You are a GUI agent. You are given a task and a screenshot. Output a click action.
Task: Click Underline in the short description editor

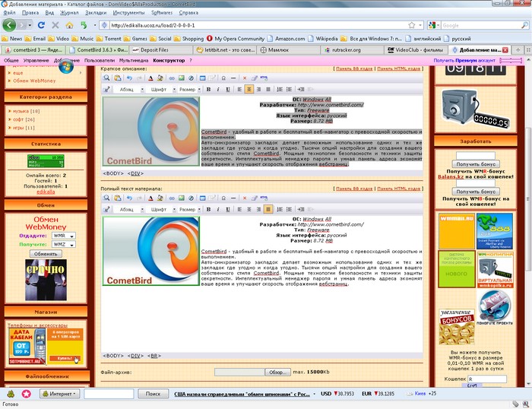click(227, 89)
